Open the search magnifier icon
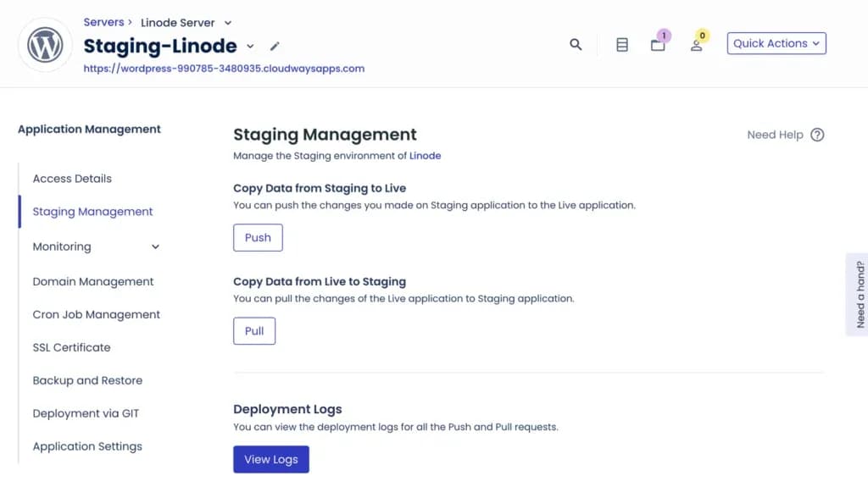Image resolution: width=868 pixels, height=498 pixels. 576,44
